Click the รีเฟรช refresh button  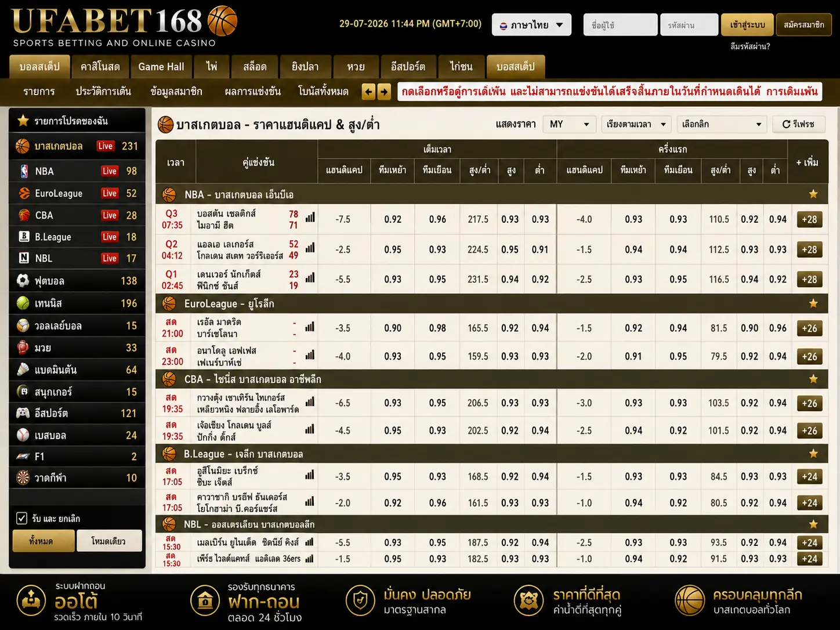click(799, 124)
